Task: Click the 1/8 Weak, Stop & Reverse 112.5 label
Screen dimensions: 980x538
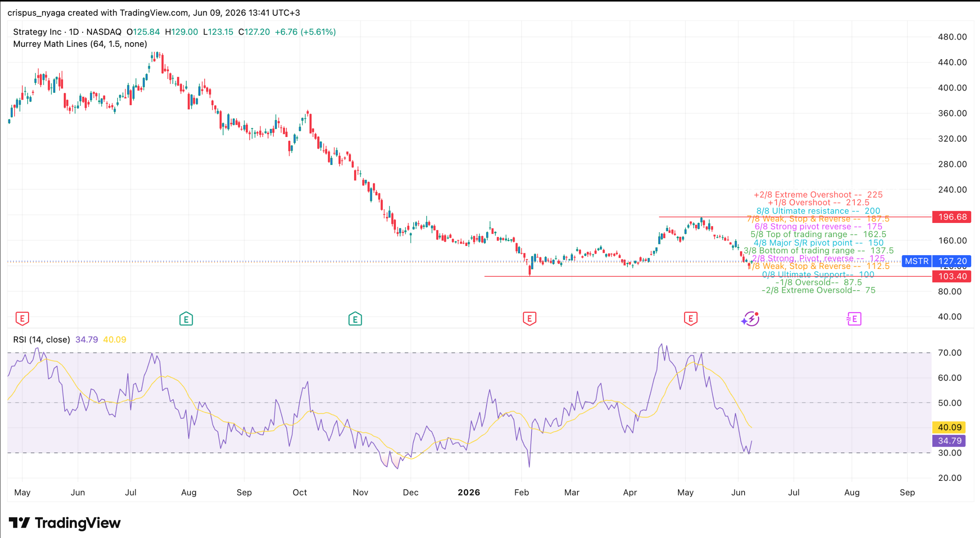Action: tap(819, 266)
